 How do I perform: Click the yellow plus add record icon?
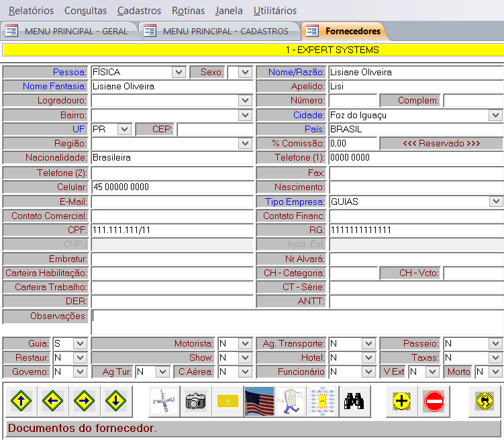pyautogui.click(x=401, y=402)
